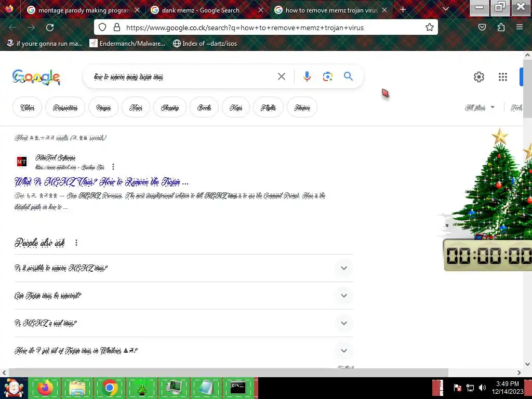Bookmark this page with the star

(x=430, y=28)
